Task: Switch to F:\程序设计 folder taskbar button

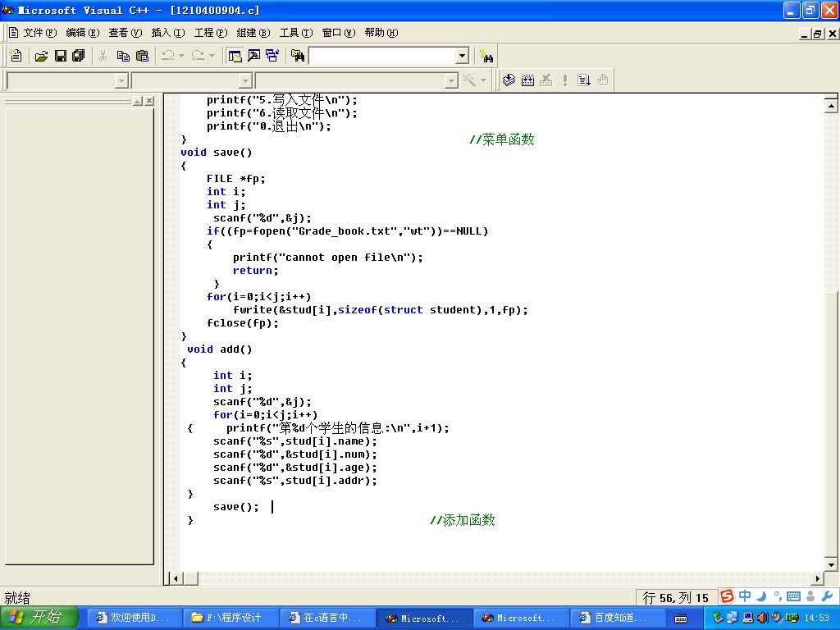Action: (231, 618)
